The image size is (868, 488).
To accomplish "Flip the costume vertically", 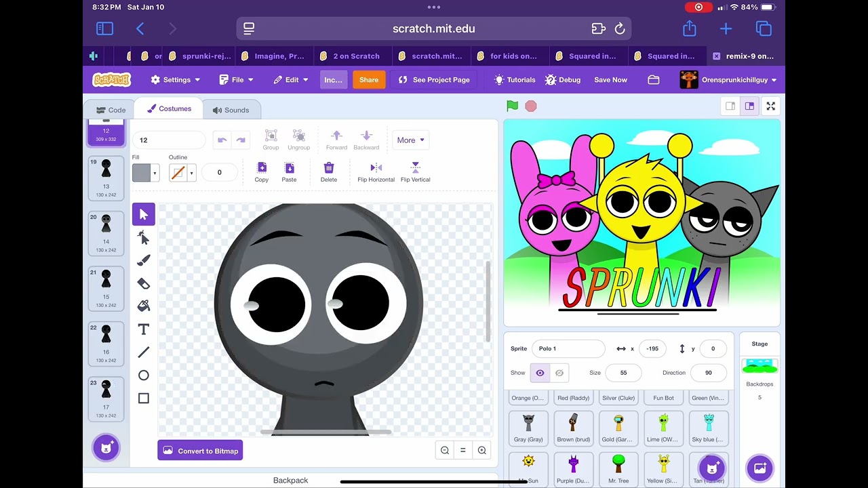I will coord(416,172).
